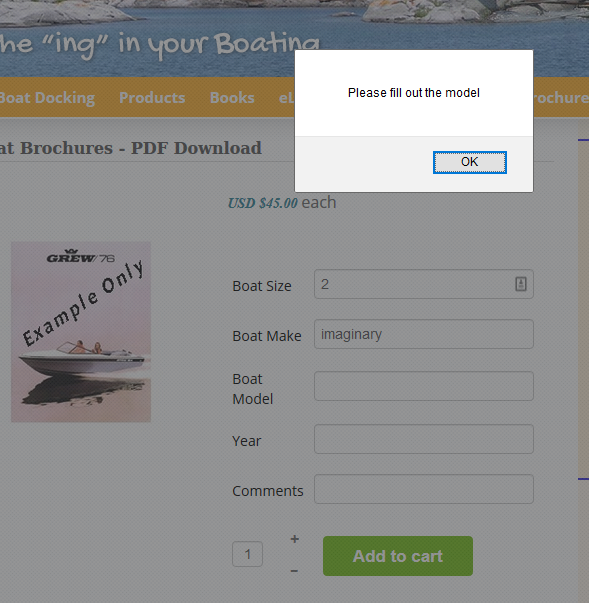Focus the Boat Model input field
Viewport: 589px width, 603px height.
tap(424, 386)
